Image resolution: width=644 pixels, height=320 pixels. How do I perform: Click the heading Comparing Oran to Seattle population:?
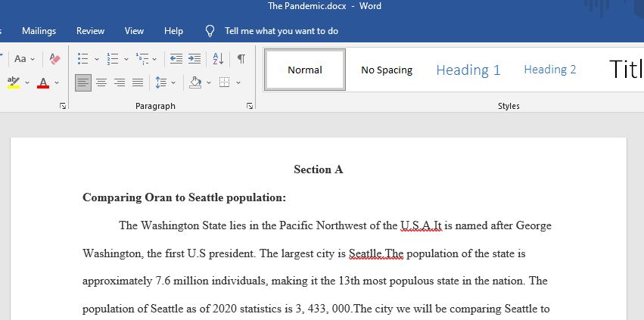(x=184, y=197)
